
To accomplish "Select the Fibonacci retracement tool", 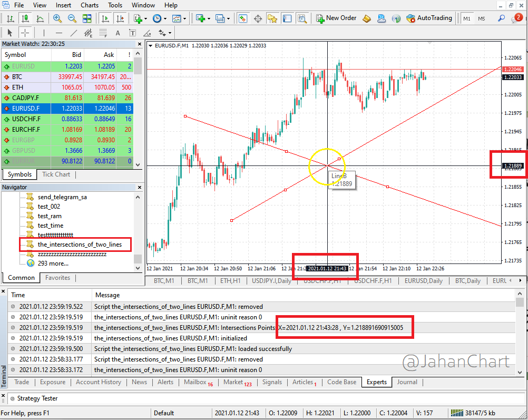I will 103,33.
